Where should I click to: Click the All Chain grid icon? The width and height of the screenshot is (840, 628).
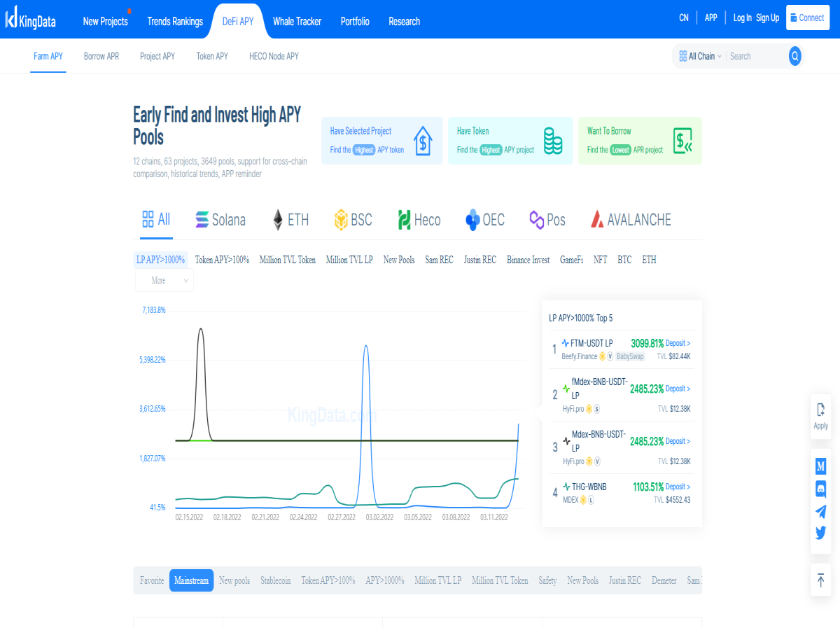tap(682, 56)
